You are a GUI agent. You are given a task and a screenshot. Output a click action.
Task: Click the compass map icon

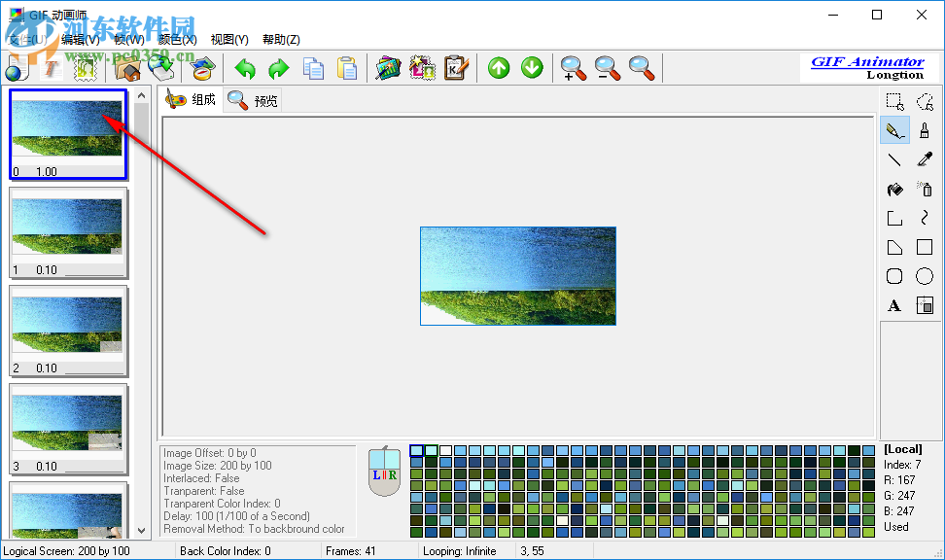tap(203, 68)
